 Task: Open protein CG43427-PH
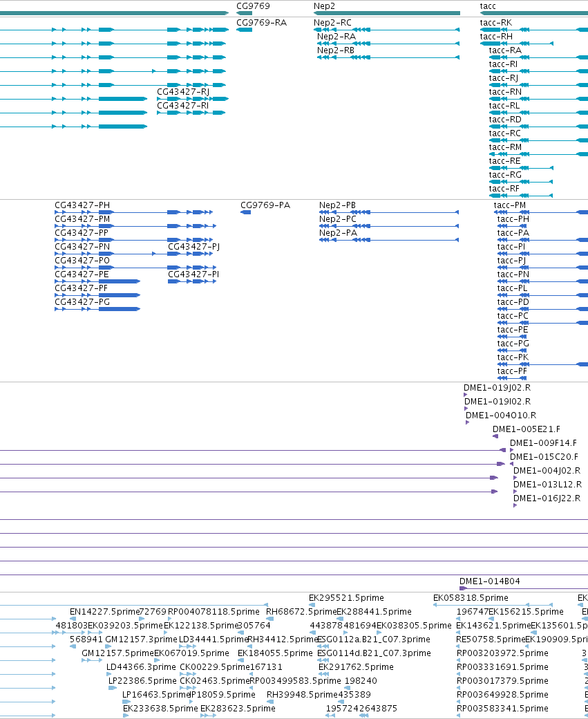tap(82, 205)
